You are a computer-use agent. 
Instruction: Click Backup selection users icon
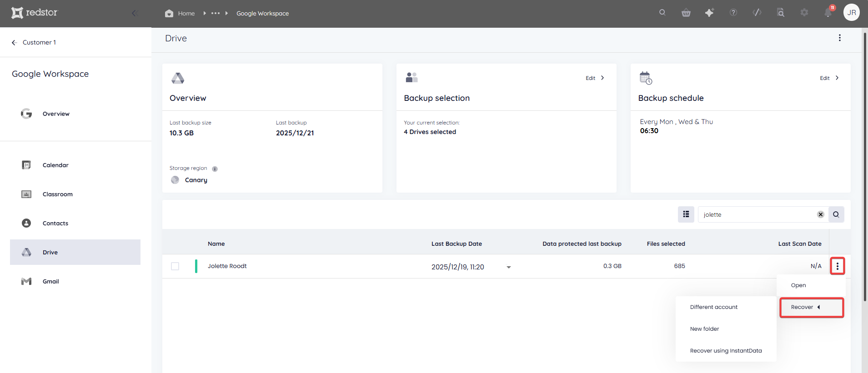pyautogui.click(x=411, y=78)
